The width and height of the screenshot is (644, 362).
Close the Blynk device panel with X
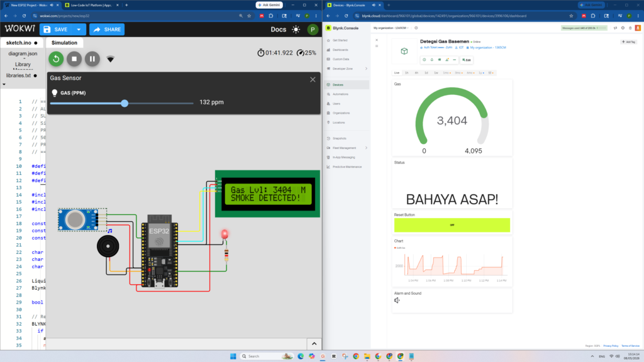click(x=377, y=40)
